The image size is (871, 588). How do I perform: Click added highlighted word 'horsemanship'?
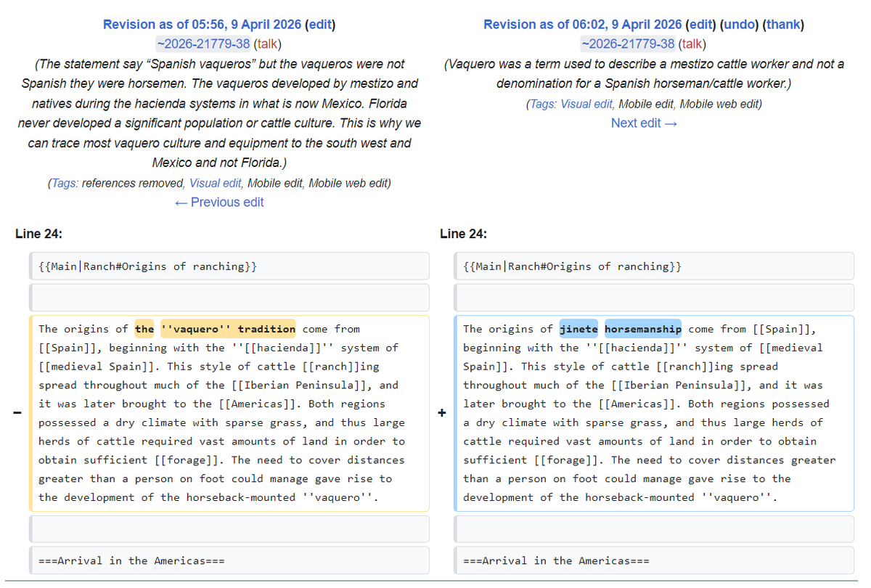click(x=643, y=329)
